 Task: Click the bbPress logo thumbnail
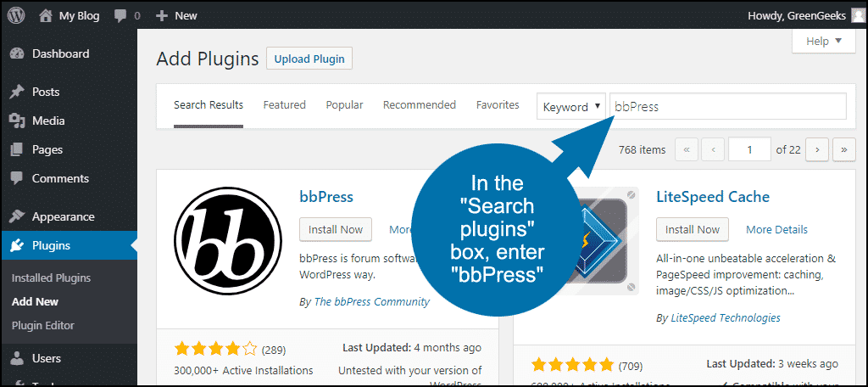pyautogui.click(x=227, y=241)
